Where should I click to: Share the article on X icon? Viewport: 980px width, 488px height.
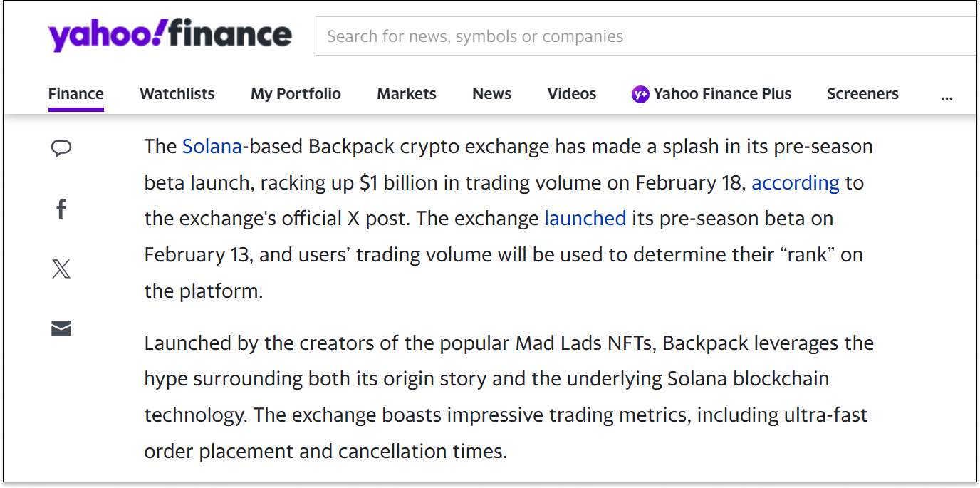pyautogui.click(x=61, y=269)
